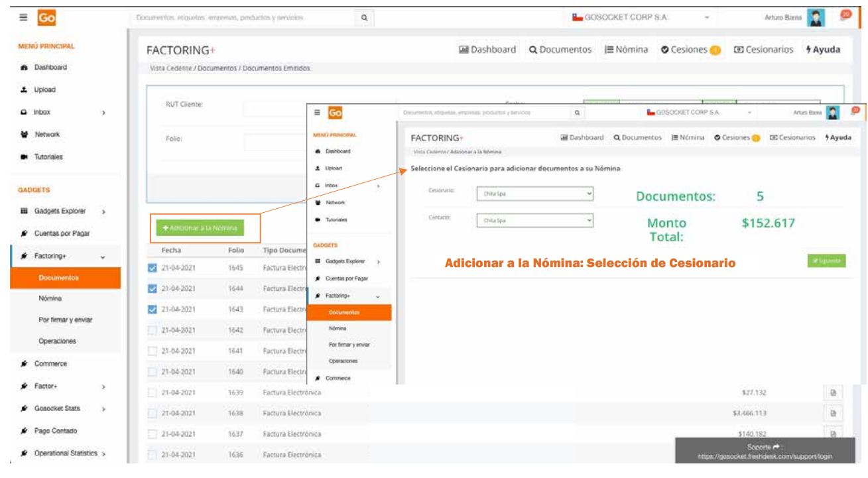Click search magnifier button in background window header
The height and width of the screenshot is (478, 868).
(365, 18)
